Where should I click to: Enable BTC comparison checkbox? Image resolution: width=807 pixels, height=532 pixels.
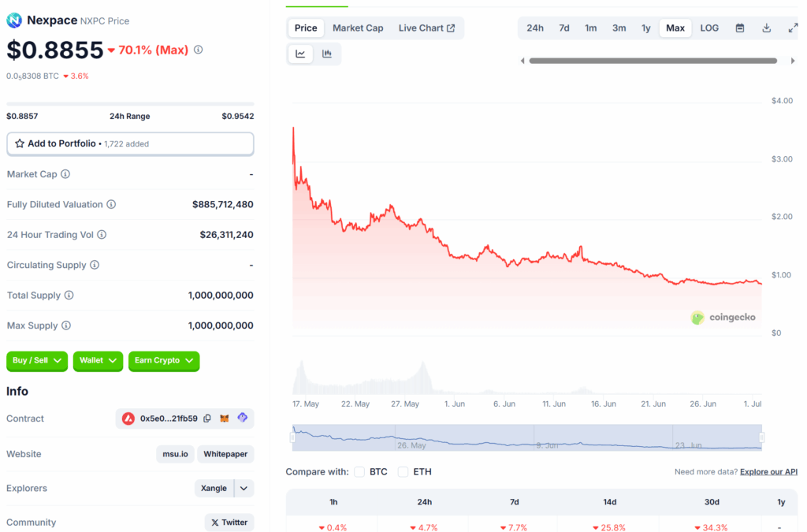click(359, 472)
